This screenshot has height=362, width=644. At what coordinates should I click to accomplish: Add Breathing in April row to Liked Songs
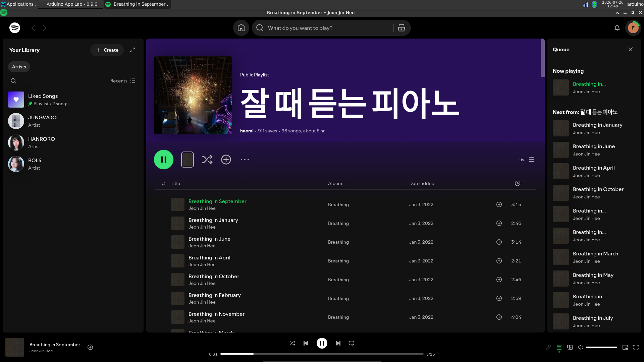(x=499, y=261)
